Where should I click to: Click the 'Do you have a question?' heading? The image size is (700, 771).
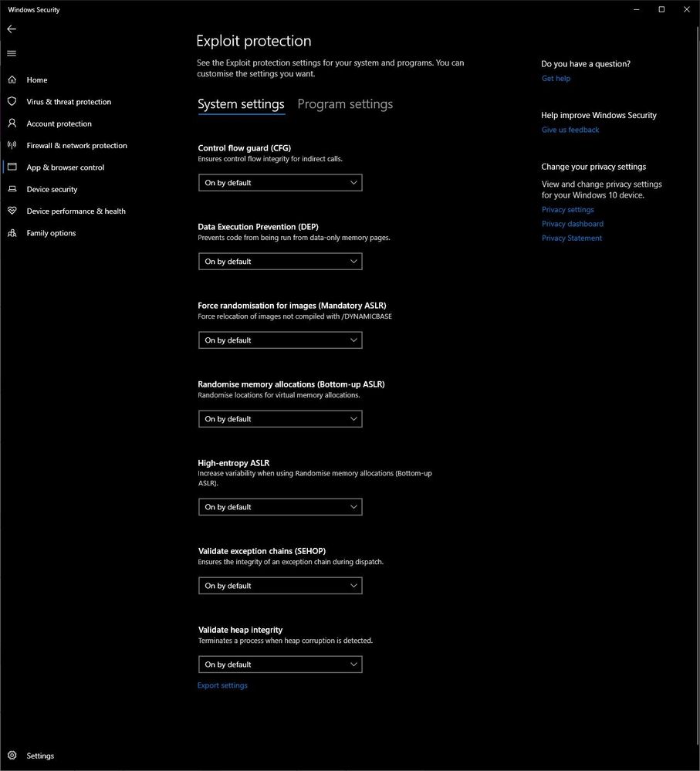tap(586, 64)
